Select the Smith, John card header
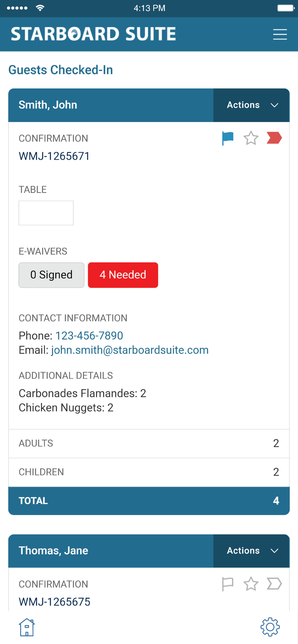298x644 pixels. click(x=111, y=105)
